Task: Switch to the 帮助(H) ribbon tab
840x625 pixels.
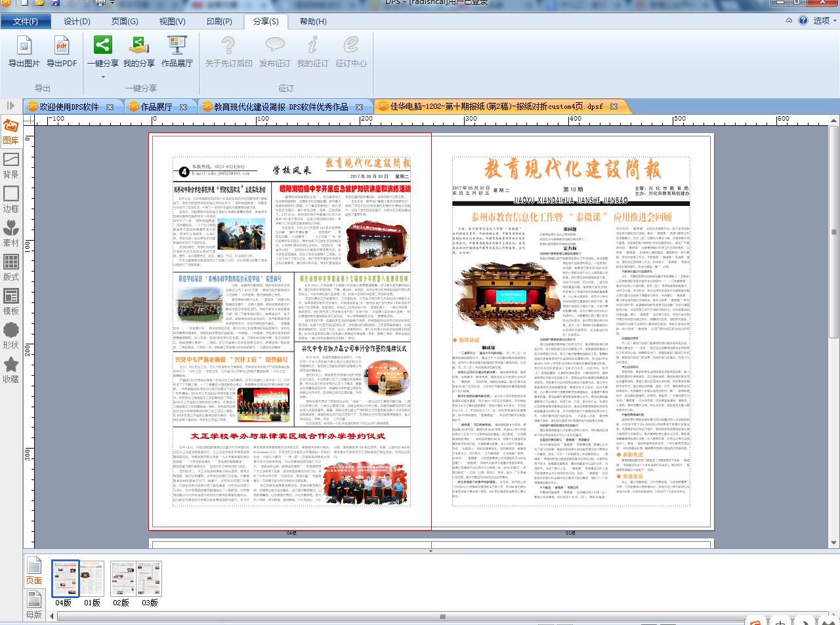Action: (313, 21)
